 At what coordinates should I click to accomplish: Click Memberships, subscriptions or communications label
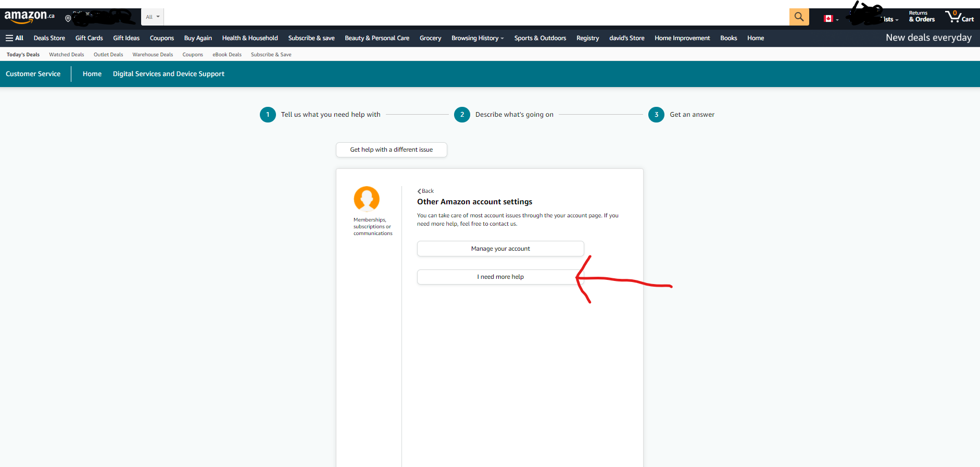pyautogui.click(x=373, y=227)
